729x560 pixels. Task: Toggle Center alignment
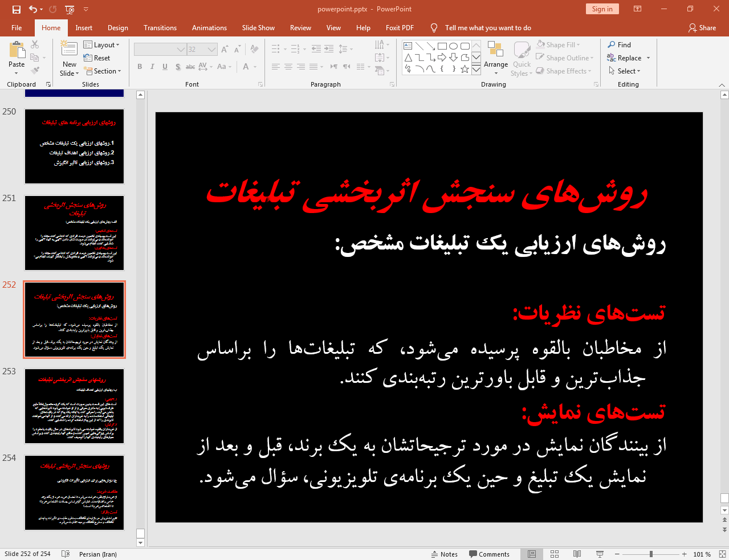click(288, 67)
